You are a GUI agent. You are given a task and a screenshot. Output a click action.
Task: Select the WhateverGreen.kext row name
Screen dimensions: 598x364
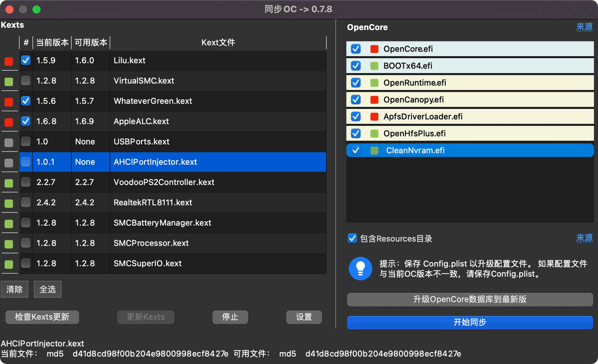153,101
